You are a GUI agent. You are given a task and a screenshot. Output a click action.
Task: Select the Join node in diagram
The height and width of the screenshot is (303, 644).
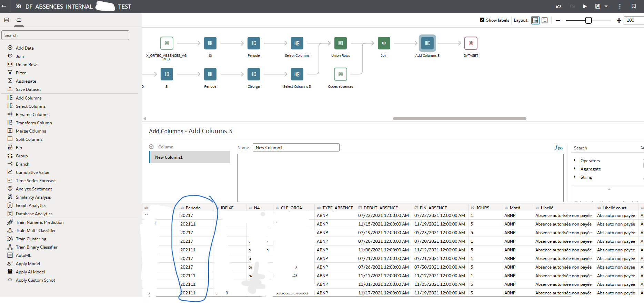384,43
